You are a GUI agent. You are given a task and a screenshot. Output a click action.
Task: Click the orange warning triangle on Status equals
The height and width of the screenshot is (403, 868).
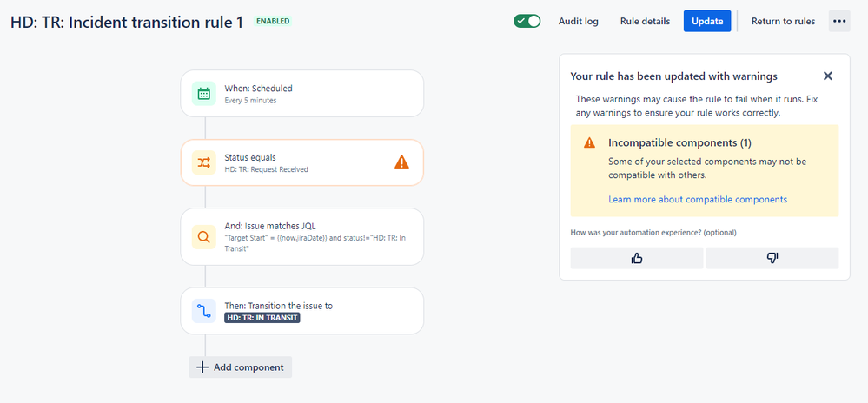click(402, 162)
